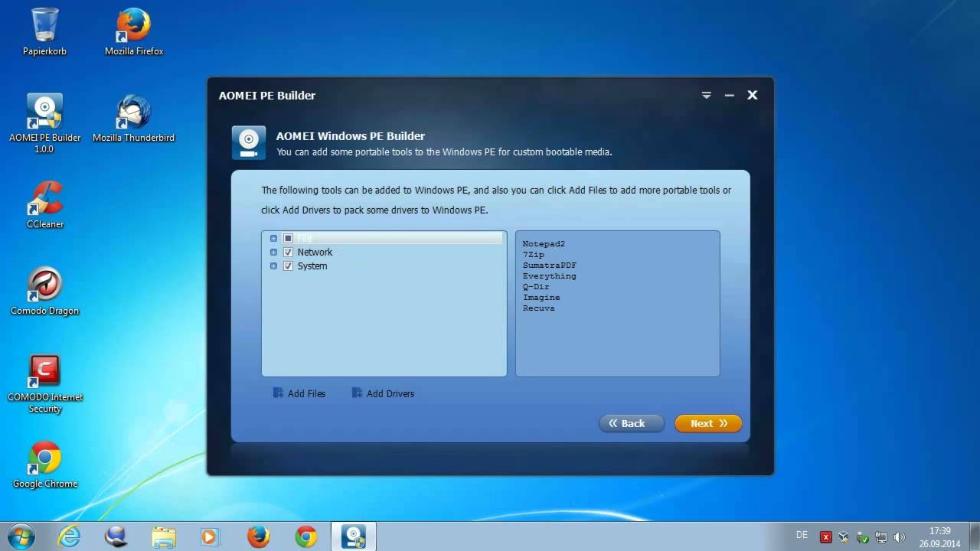This screenshot has height=551, width=980.
Task: Click 7Zip in the tools list
Action: [534, 255]
